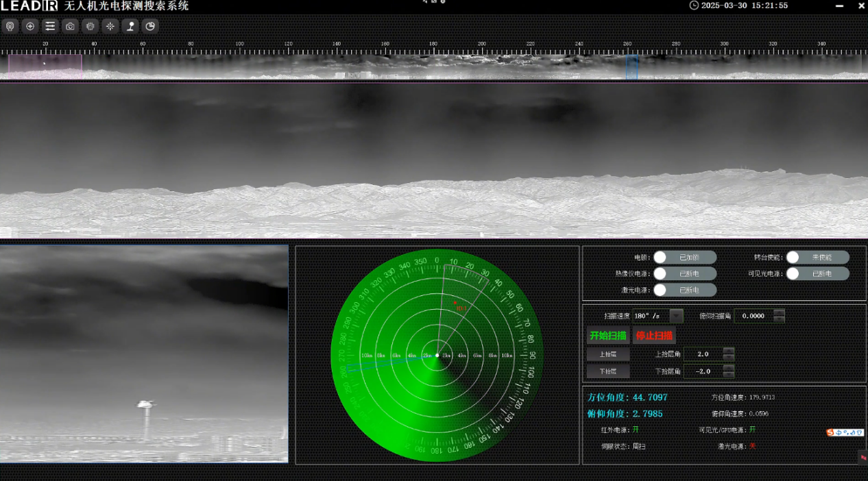
Task: Decrease 下抬层角 with down arrow
Action: point(729,374)
